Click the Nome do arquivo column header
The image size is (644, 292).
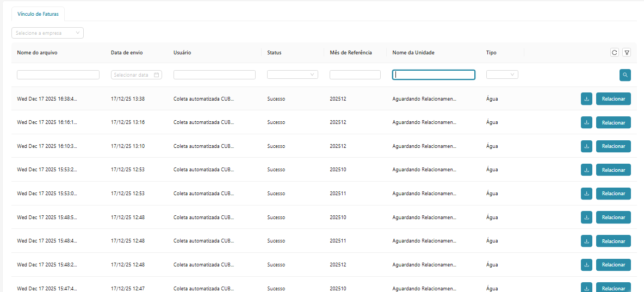(37, 53)
